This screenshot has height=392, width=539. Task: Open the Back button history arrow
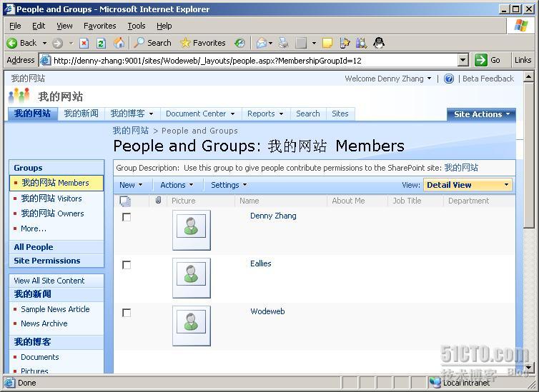tap(44, 44)
